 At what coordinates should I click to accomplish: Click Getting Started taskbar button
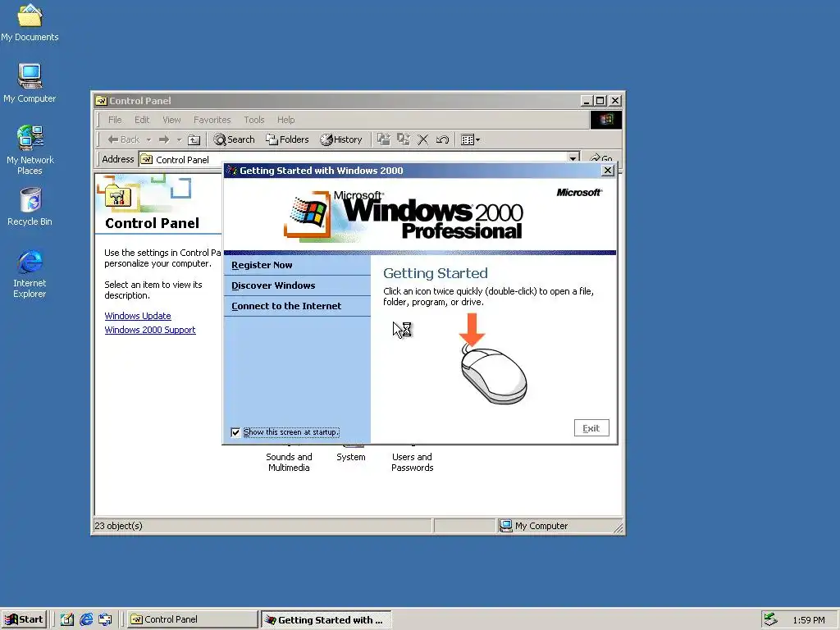326,620
